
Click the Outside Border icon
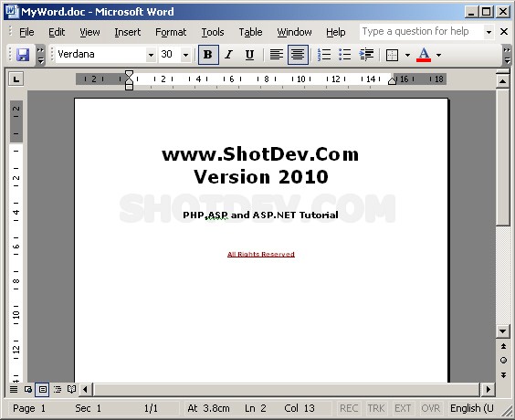392,55
